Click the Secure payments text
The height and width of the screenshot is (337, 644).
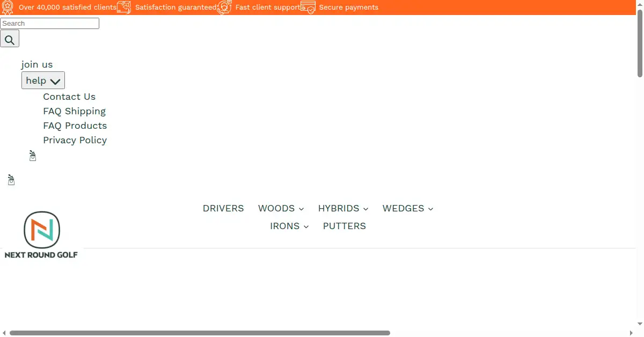[x=349, y=8]
